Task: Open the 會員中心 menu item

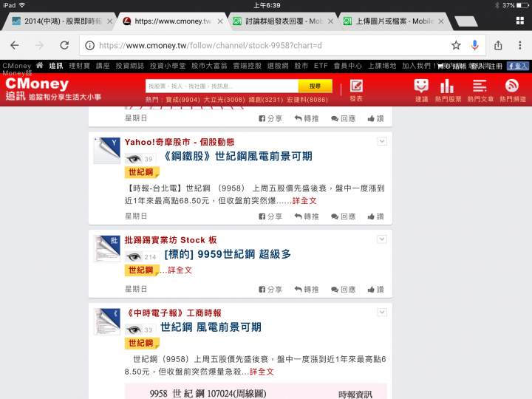Action: [x=347, y=66]
